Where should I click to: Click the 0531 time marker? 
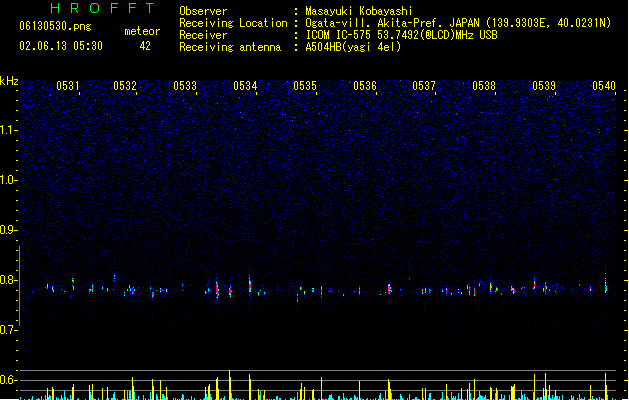[x=68, y=85]
